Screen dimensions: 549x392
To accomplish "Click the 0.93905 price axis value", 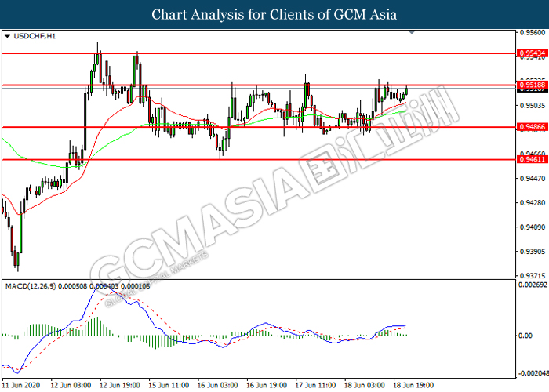I will coord(533,252).
